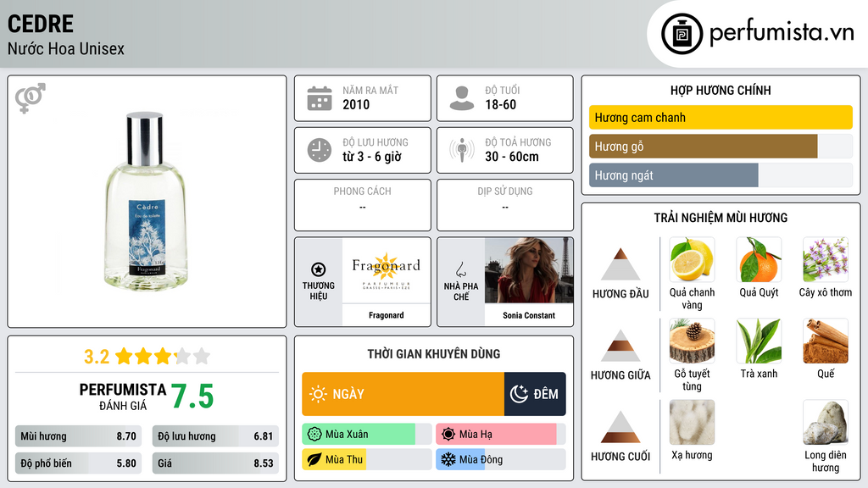Viewport: 868px width, 488px height.
Task: Click the Mùa Thu season bar
Action: click(366, 460)
